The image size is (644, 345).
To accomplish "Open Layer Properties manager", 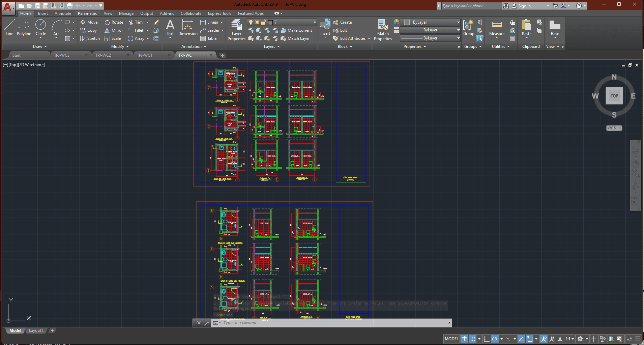I will [x=236, y=30].
